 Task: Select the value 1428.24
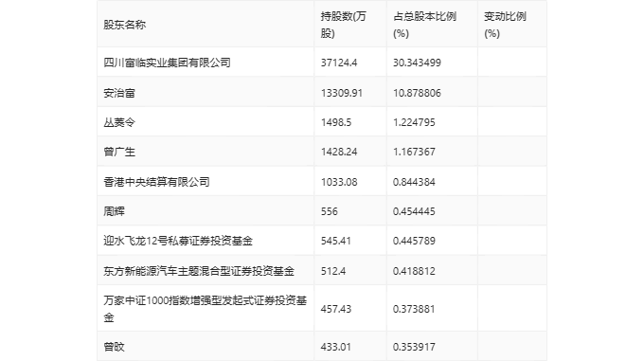click(x=339, y=152)
